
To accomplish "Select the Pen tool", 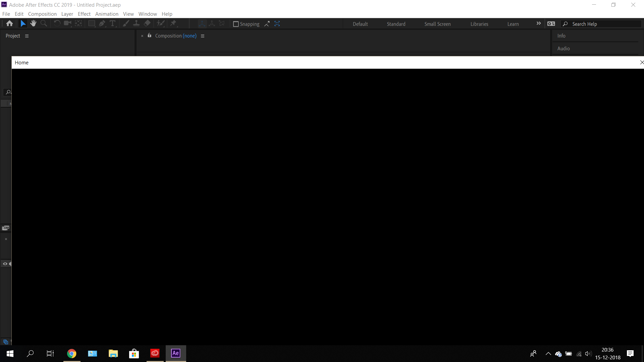I will (x=102, y=23).
